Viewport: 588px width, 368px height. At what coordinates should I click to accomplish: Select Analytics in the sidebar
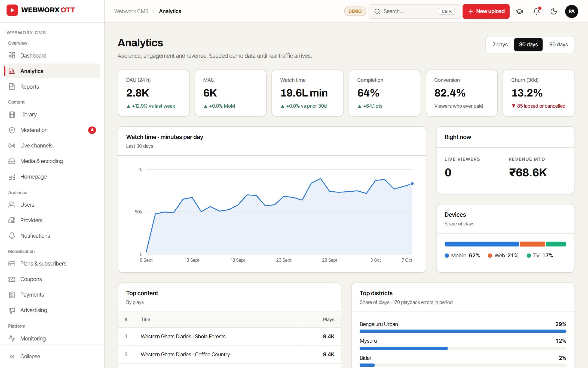point(52,71)
